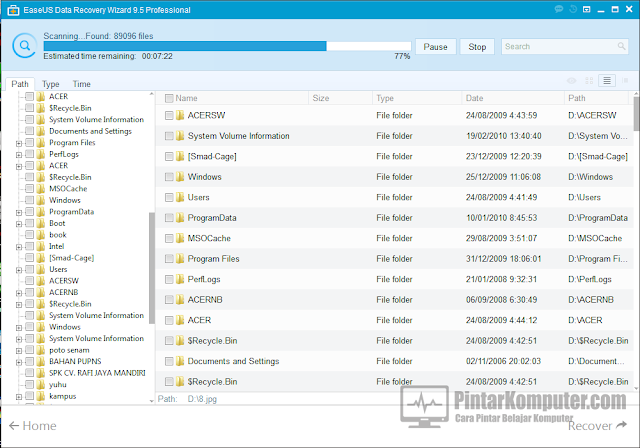Sort by the Path column header
Image resolution: width=640 pixels, height=448 pixels.
point(596,98)
